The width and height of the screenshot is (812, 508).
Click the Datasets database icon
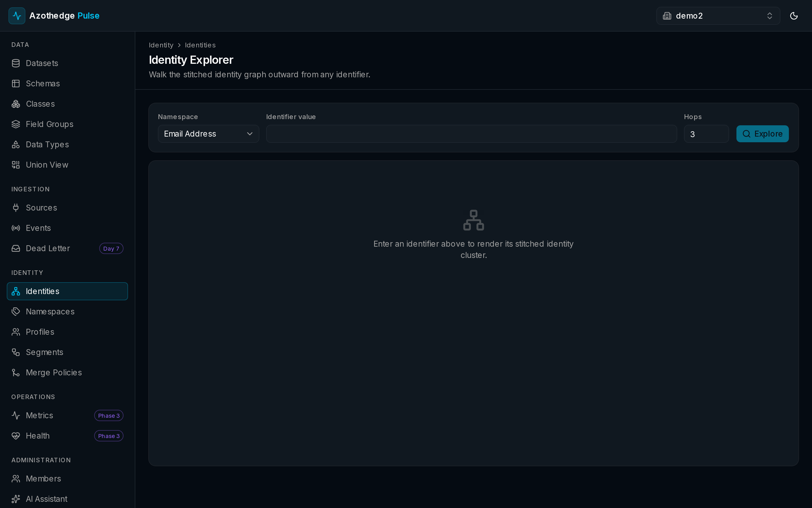click(16, 63)
